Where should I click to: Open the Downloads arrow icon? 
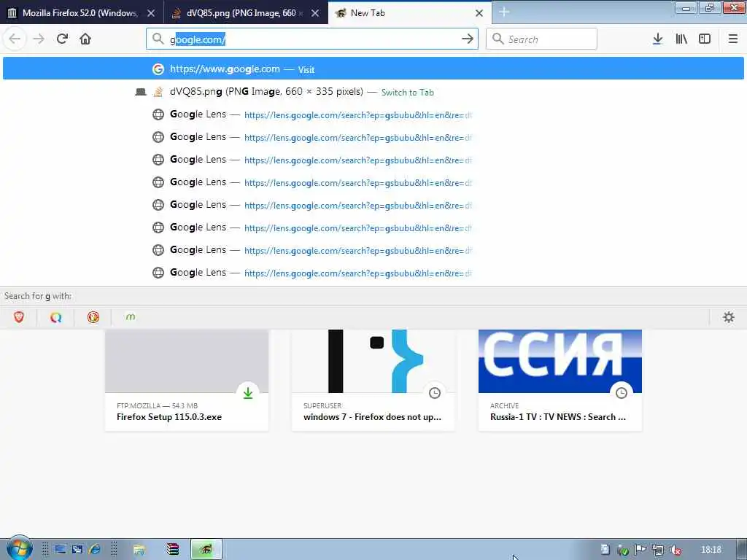coord(657,39)
